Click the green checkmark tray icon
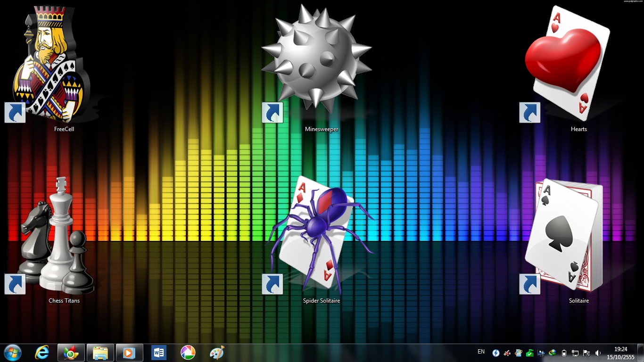Viewport: 644px width, 362px height. point(530,353)
